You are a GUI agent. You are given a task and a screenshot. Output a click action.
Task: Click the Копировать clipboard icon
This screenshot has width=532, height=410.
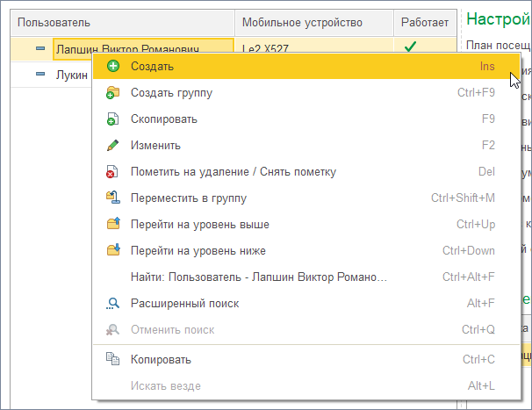(x=112, y=359)
